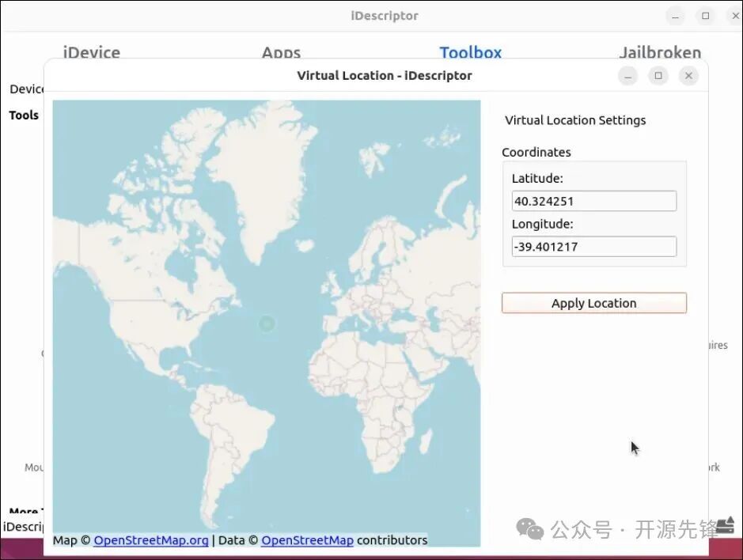
Task: Close the Virtual Location dialog
Action: click(688, 76)
